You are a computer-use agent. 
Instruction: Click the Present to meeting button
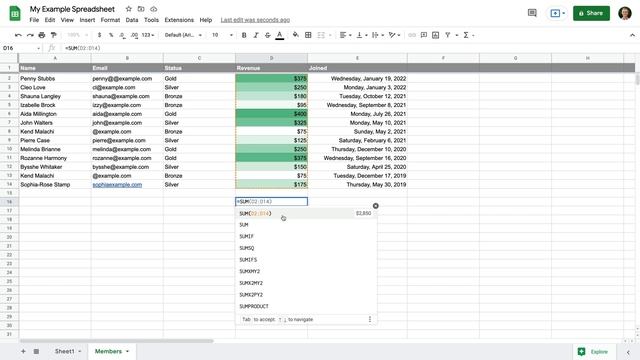[x=557, y=13]
